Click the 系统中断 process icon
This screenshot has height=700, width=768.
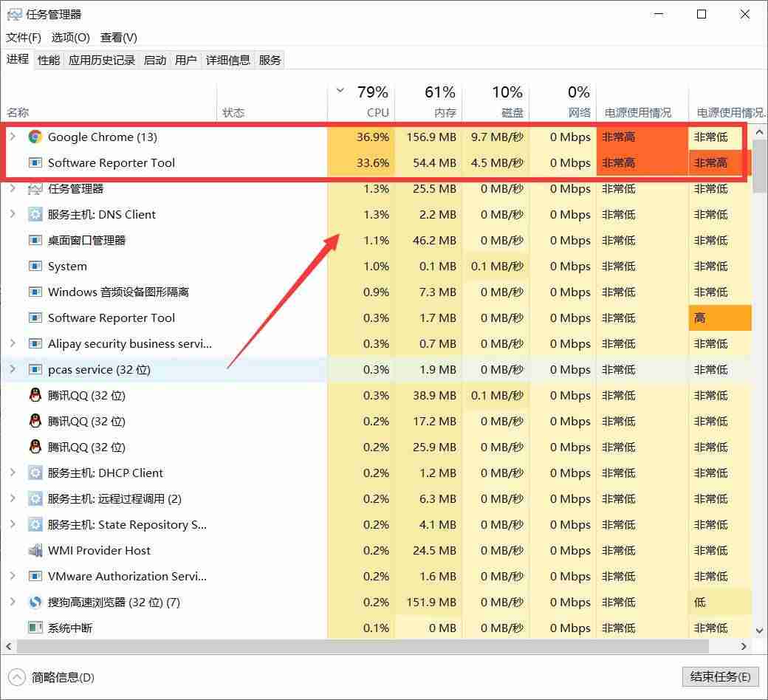(35, 628)
